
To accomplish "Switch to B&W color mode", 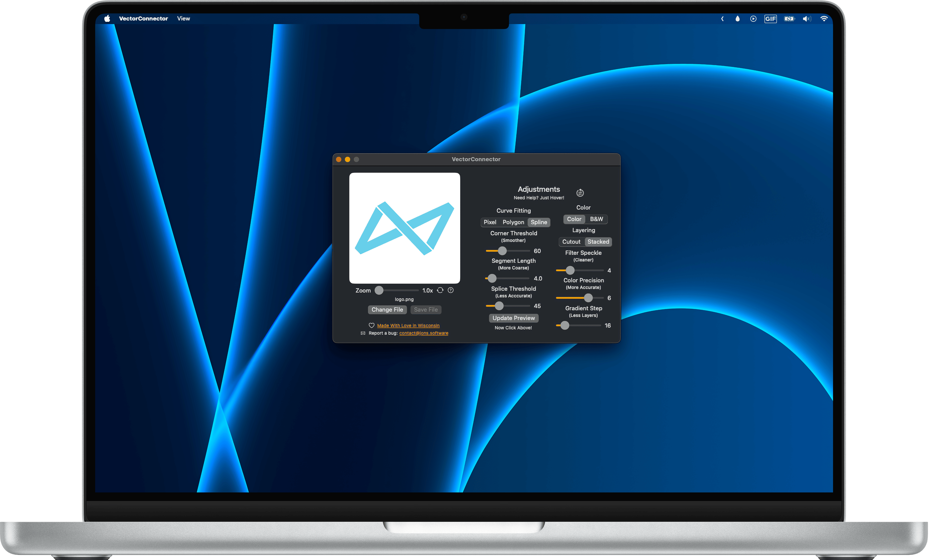I will coord(596,219).
